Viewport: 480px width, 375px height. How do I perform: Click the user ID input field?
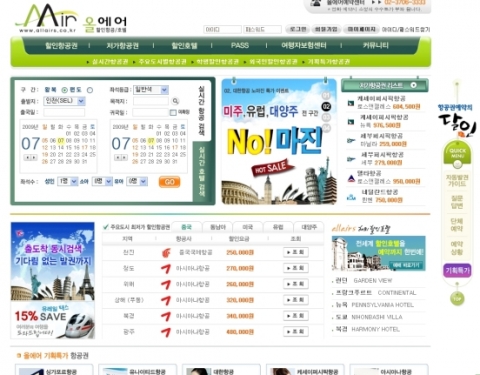click(222, 29)
